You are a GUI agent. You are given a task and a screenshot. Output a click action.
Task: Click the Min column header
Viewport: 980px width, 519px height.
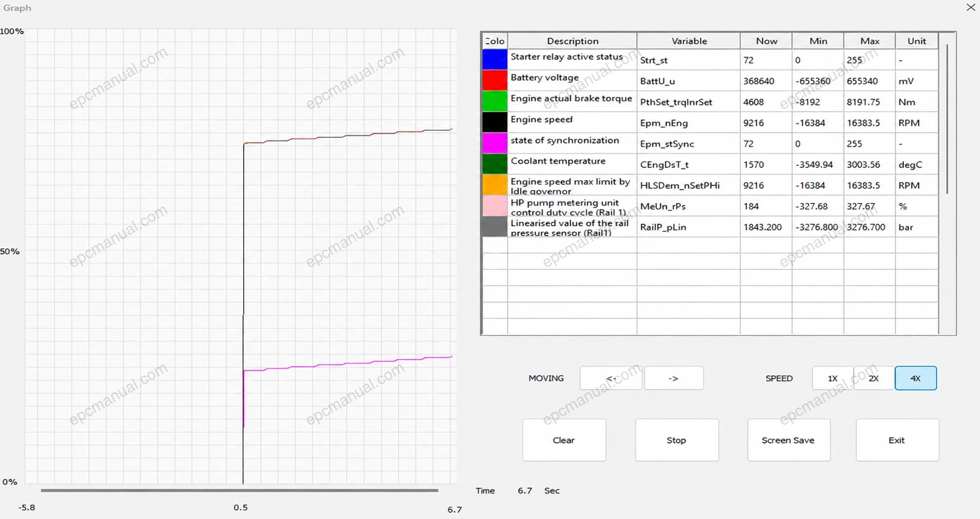[819, 41]
